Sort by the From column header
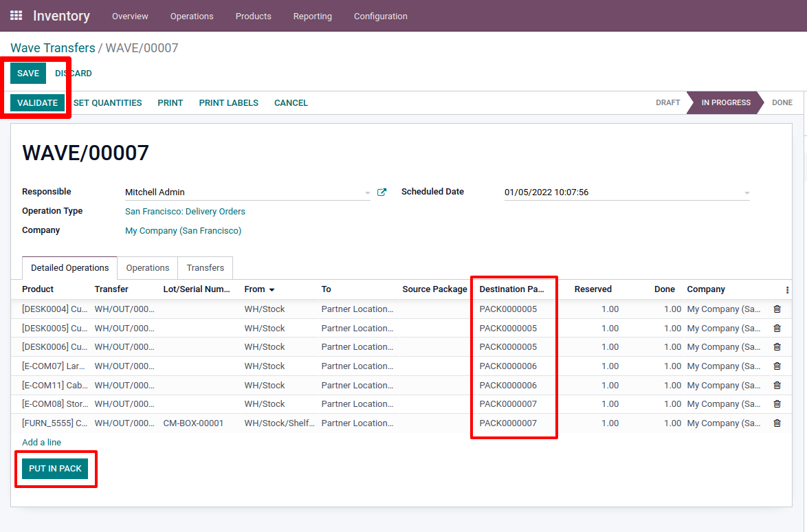 (259, 289)
